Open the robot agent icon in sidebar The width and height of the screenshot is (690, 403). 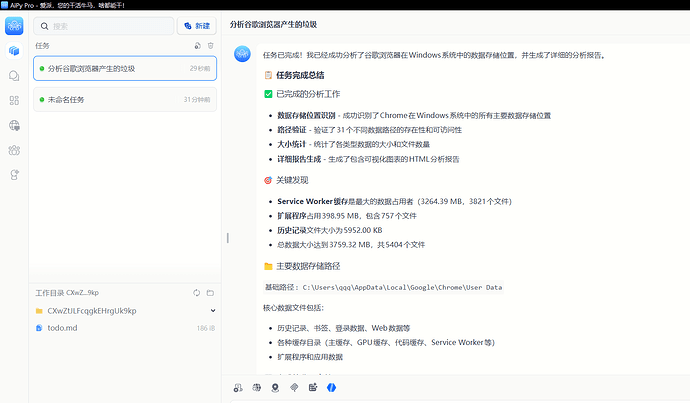pos(14,175)
